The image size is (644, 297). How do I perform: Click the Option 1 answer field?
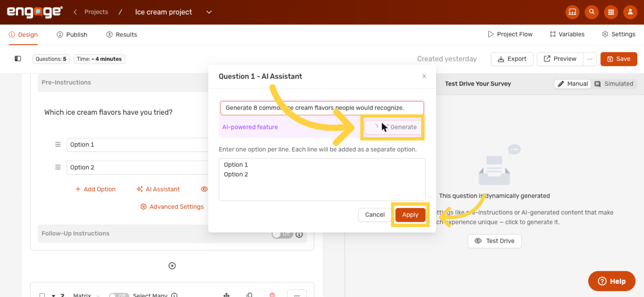click(x=138, y=144)
